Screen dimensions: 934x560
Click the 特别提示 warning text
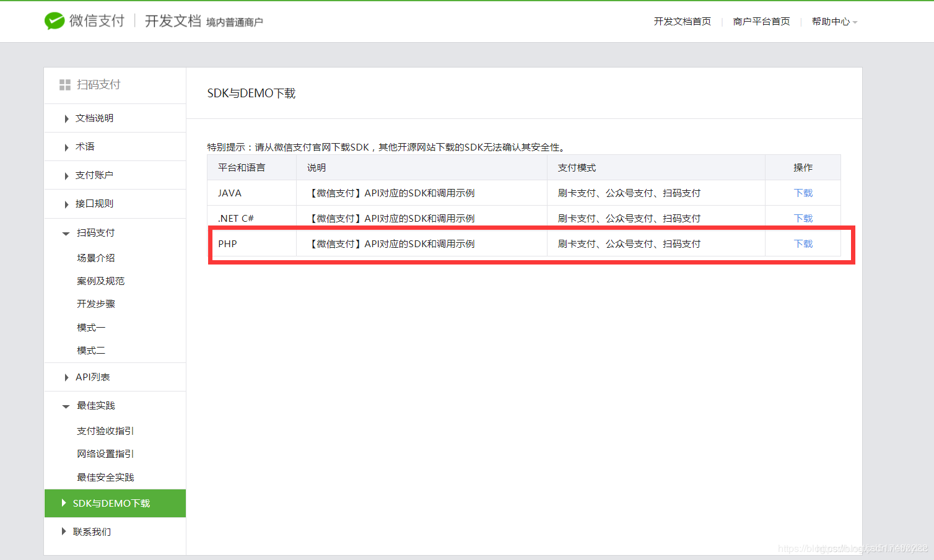coord(386,147)
